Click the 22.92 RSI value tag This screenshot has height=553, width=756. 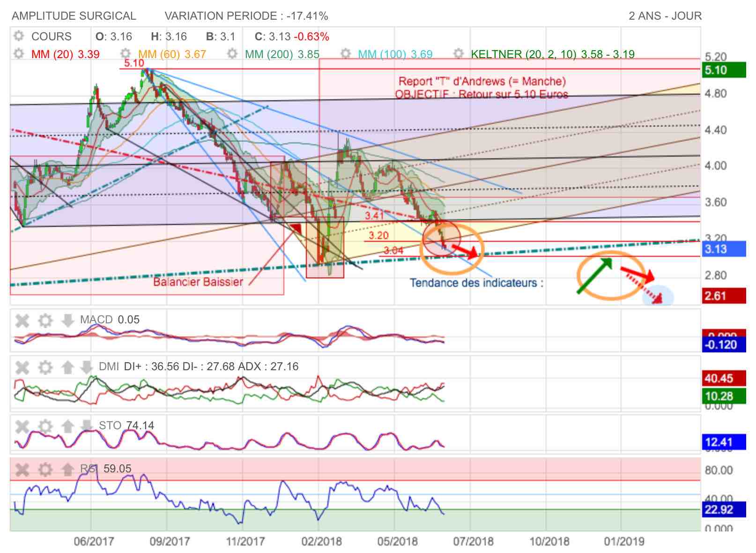[x=724, y=509]
